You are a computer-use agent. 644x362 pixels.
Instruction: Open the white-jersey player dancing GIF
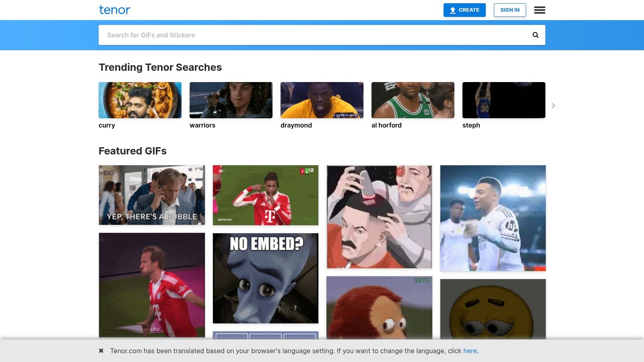[x=493, y=218]
